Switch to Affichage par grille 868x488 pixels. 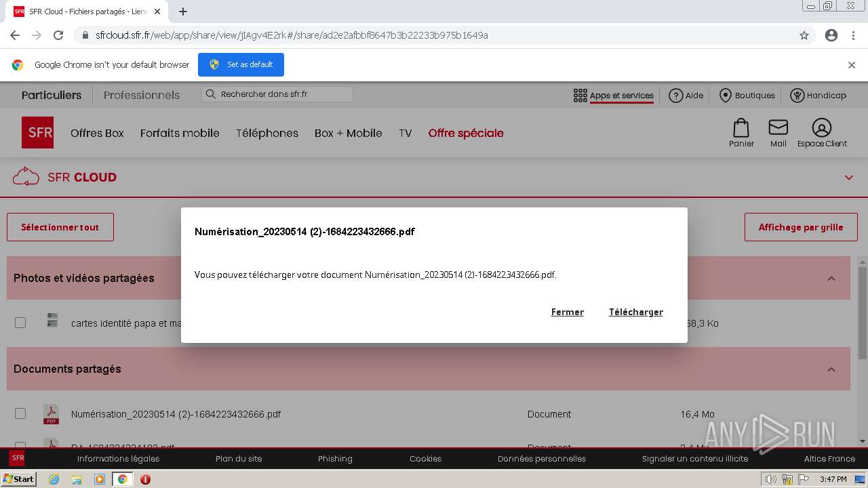click(x=801, y=227)
